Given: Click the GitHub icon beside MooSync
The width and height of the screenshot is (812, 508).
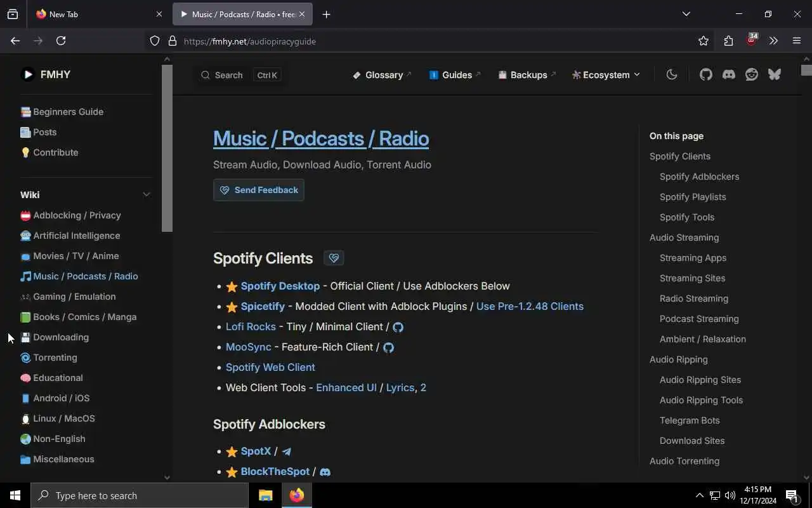Looking at the screenshot, I should pos(389,347).
